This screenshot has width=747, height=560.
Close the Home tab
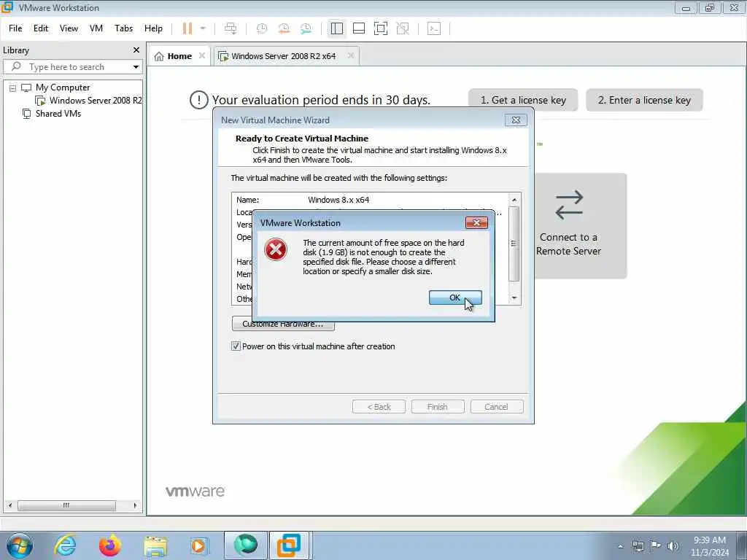tap(202, 55)
